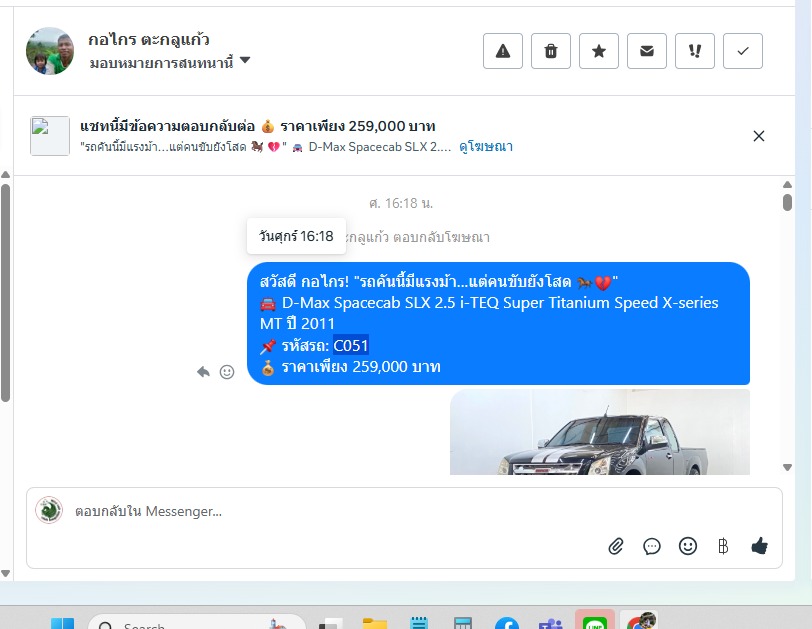Open the black pickup truck photo
The width and height of the screenshot is (812, 629).
600,432
